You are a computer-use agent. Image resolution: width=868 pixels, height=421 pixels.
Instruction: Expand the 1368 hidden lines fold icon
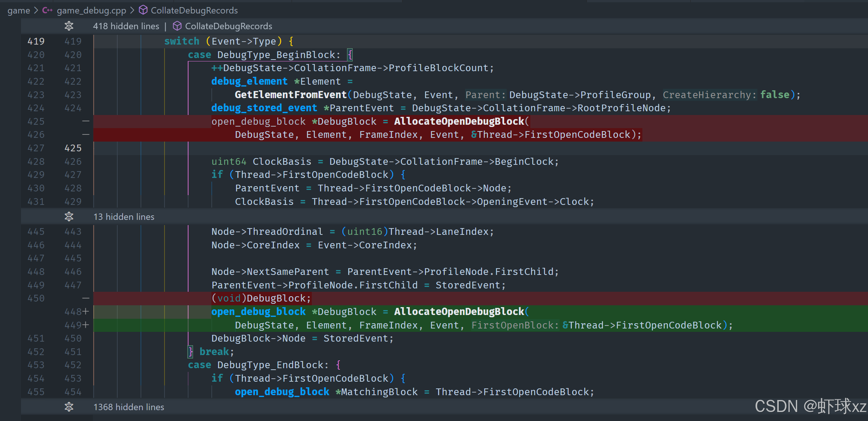point(69,407)
